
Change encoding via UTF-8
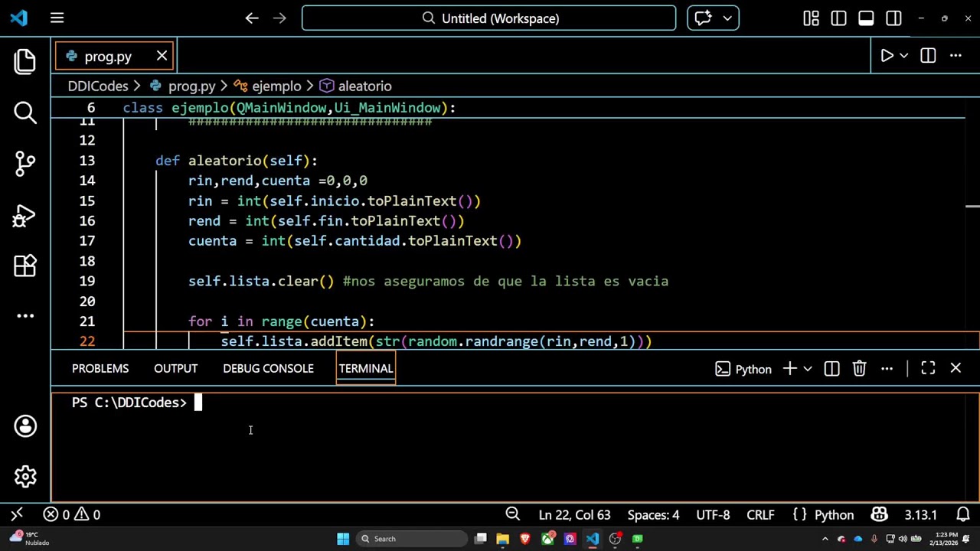coord(713,515)
